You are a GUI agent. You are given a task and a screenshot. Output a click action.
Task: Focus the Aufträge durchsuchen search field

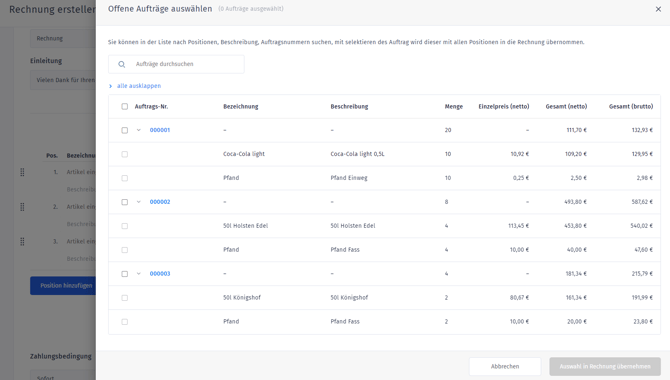coord(176,64)
